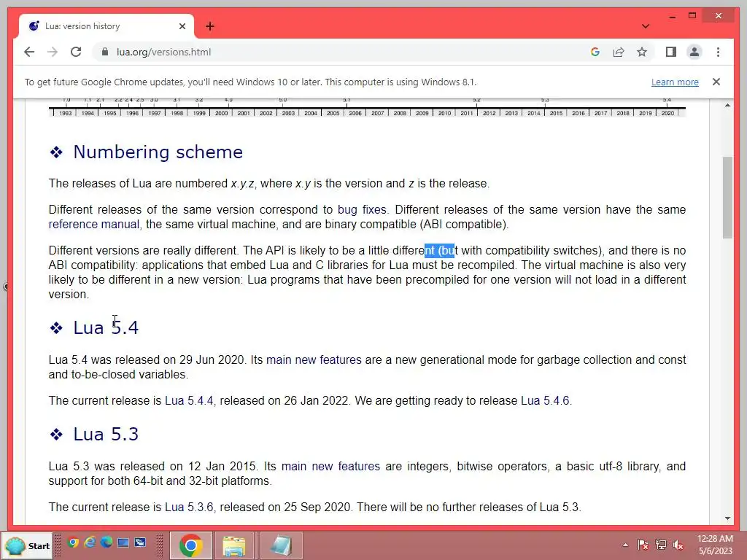This screenshot has height=560, width=747.
Task: Bookmark this tab with the star icon
Action: 642,52
